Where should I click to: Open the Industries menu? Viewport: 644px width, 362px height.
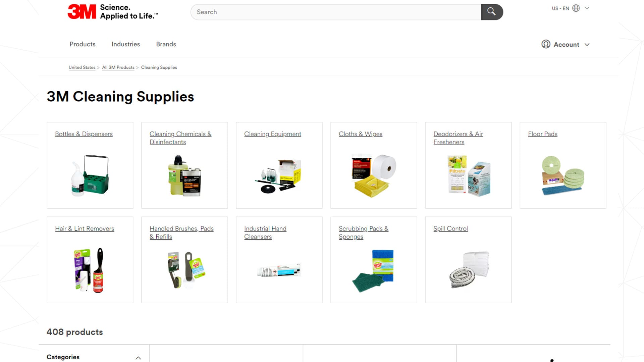click(126, 44)
